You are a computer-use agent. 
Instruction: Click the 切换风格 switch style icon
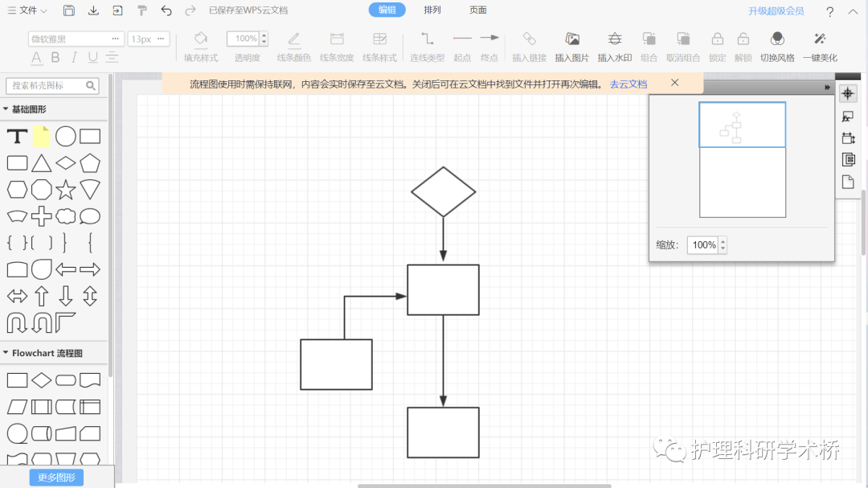776,46
